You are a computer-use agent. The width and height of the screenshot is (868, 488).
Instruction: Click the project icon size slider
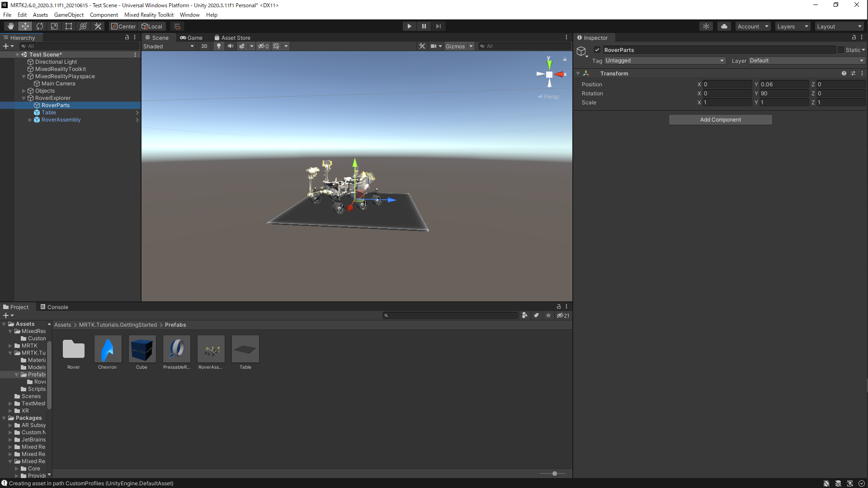pos(554,474)
